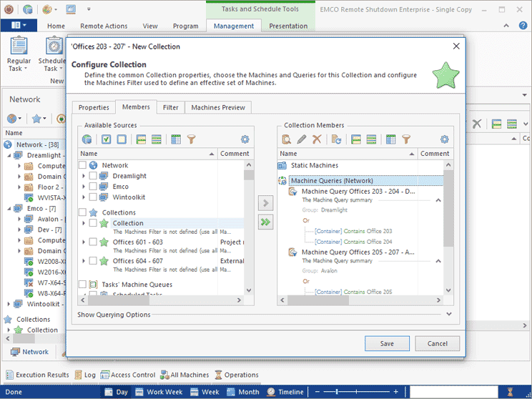Tick the Collections root checkbox

(x=82, y=212)
